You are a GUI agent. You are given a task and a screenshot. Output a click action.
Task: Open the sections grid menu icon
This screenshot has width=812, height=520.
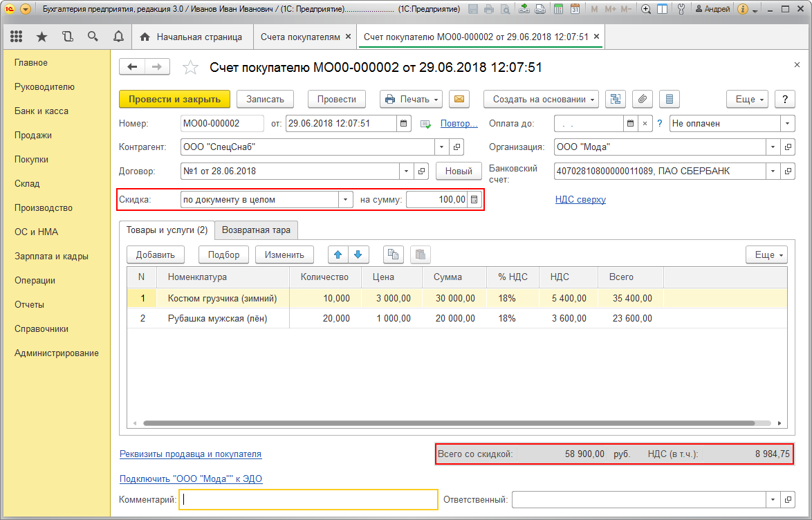tap(16, 37)
